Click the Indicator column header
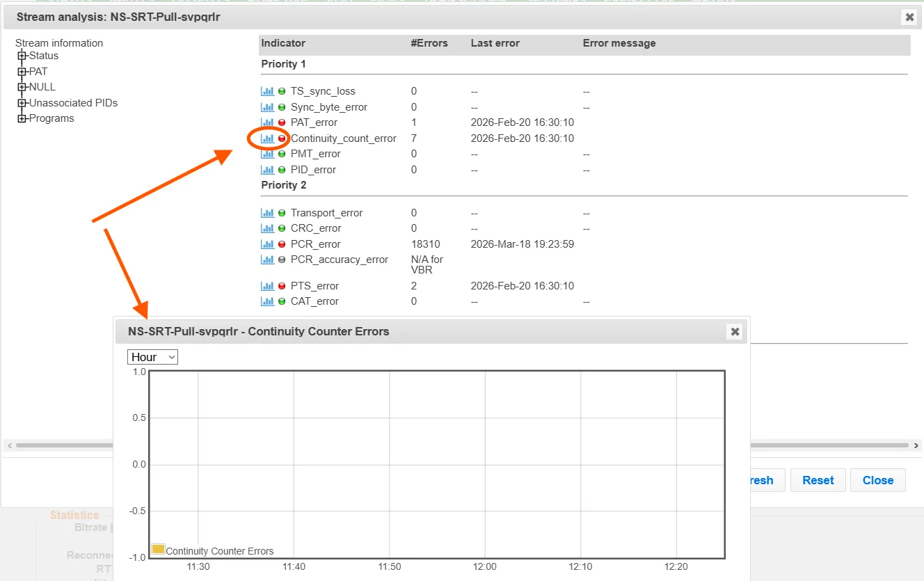 click(283, 43)
